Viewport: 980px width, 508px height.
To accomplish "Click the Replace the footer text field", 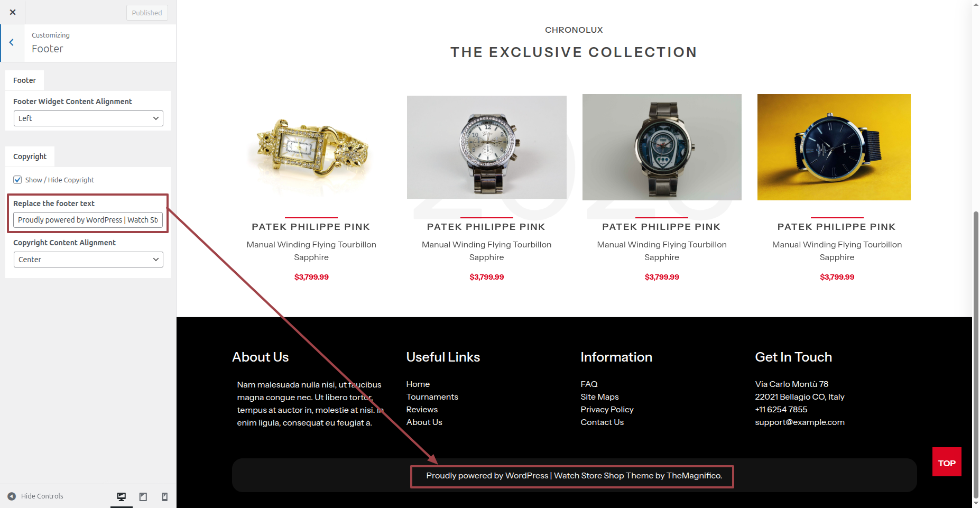I will coord(88,220).
